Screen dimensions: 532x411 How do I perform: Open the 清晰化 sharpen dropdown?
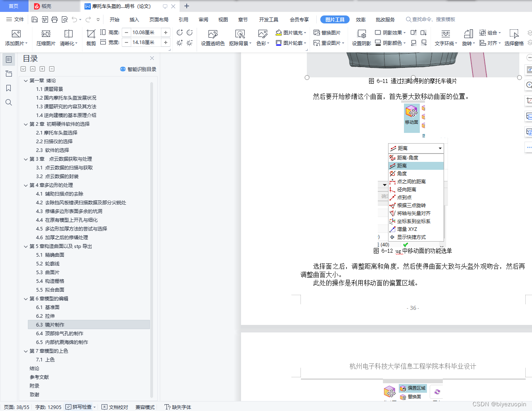click(x=69, y=43)
